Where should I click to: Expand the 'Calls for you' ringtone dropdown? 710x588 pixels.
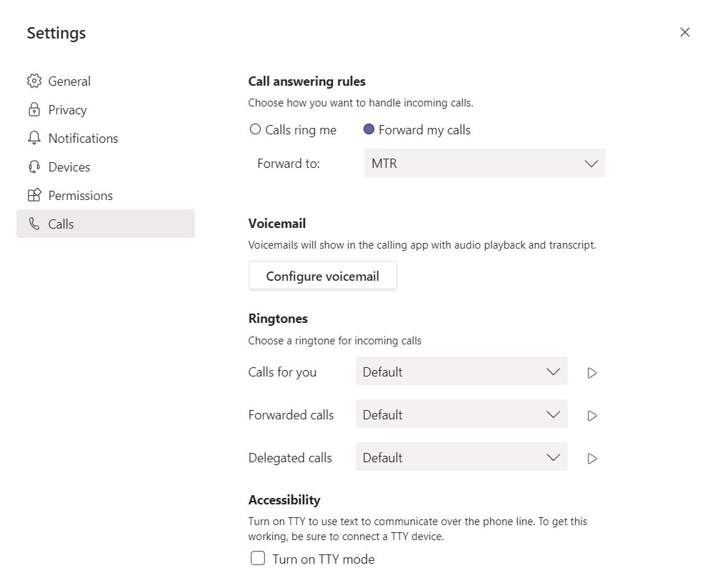pyautogui.click(x=461, y=372)
